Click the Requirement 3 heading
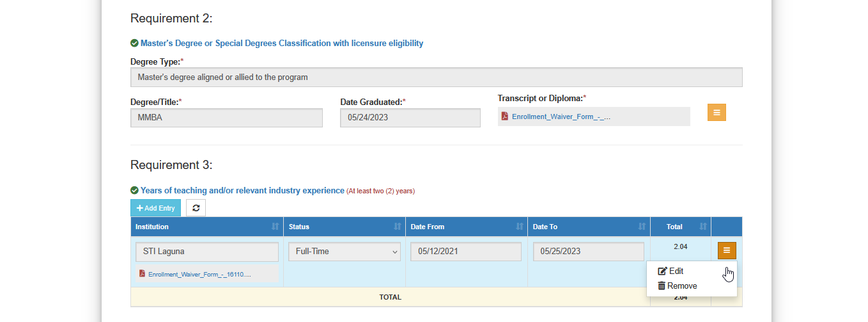868x322 pixels. (171, 165)
